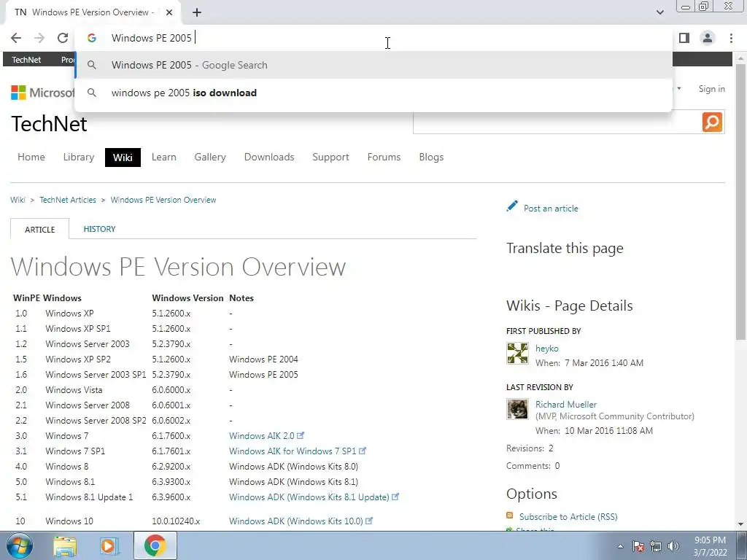Open the Windows Start menu
This screenshot has height=560, width=747.
coord(20,545)
